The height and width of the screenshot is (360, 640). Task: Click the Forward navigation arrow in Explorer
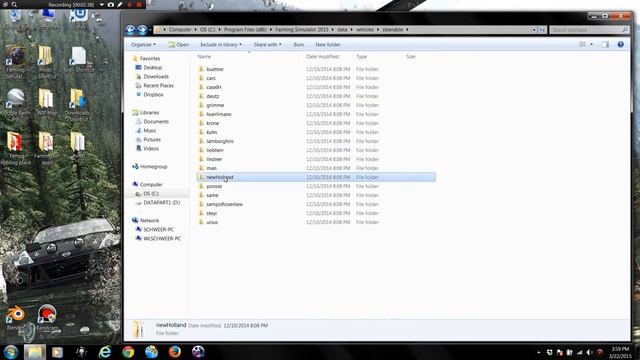coord(142,29)
